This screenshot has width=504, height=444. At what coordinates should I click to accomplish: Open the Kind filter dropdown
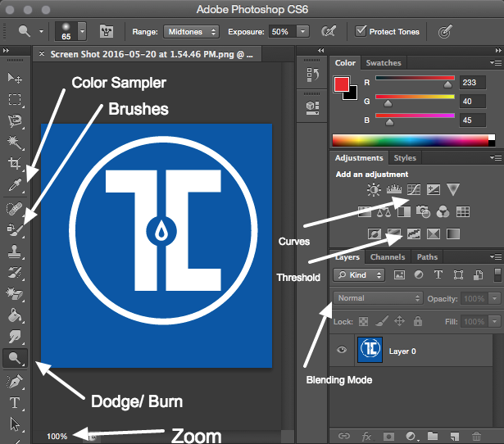[359, 275]
